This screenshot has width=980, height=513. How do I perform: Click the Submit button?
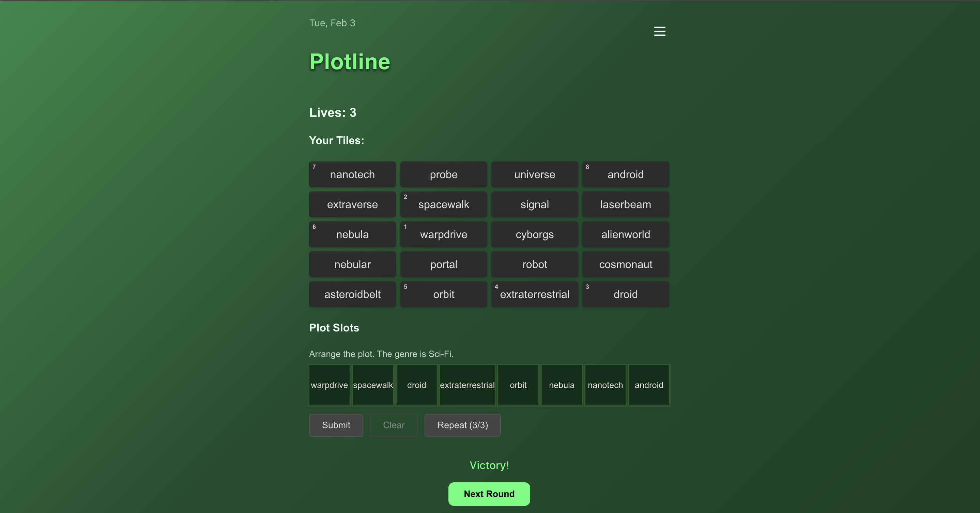336,425
